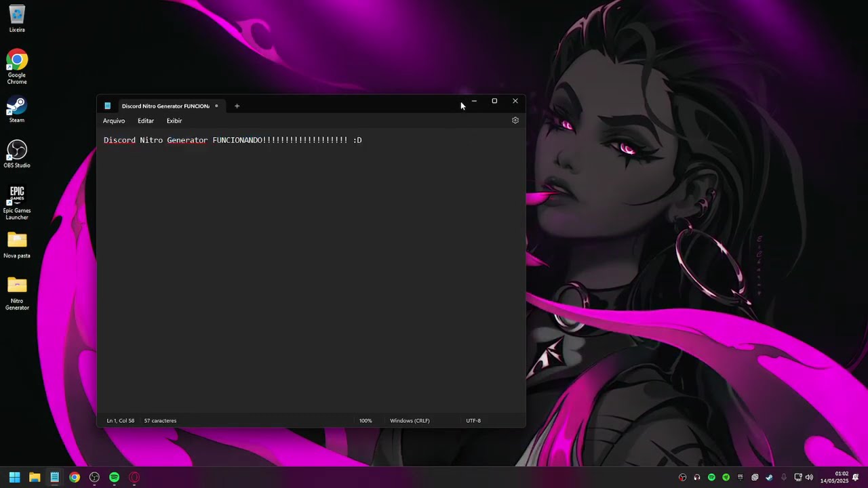
Task: Click the Steam tray icon
Action: coord(769,477)
